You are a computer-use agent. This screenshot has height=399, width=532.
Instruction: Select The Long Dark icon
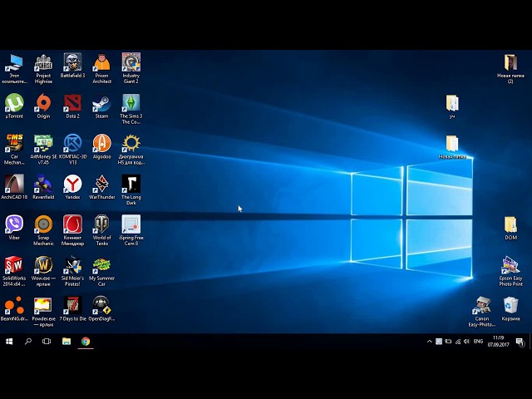(131, 183)
